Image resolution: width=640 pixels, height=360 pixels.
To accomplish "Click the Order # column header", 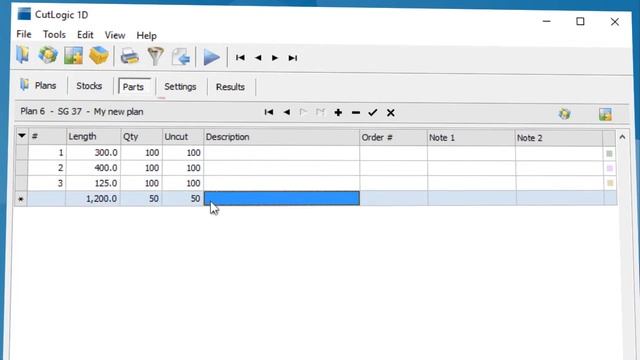I will pyautogui.click(x=393, y=138).
